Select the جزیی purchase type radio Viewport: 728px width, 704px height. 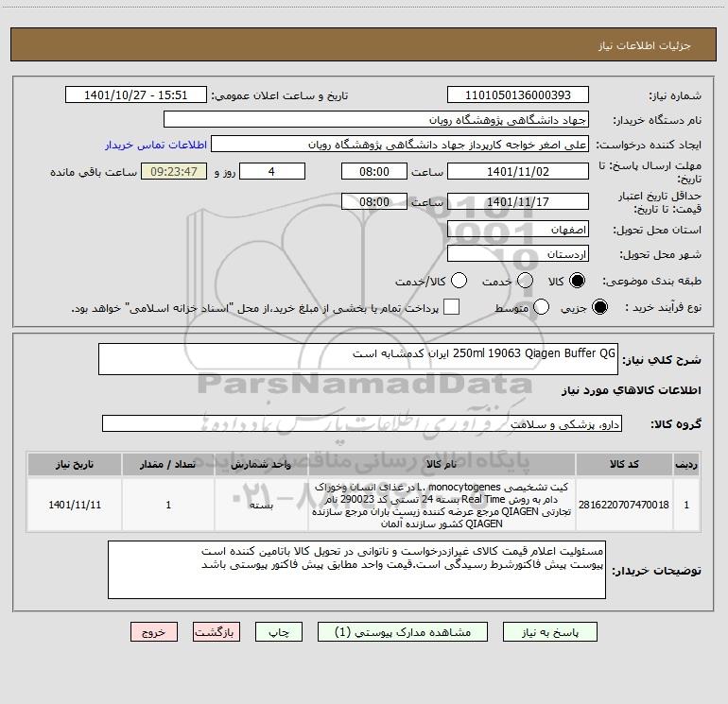tap(599, 307)
